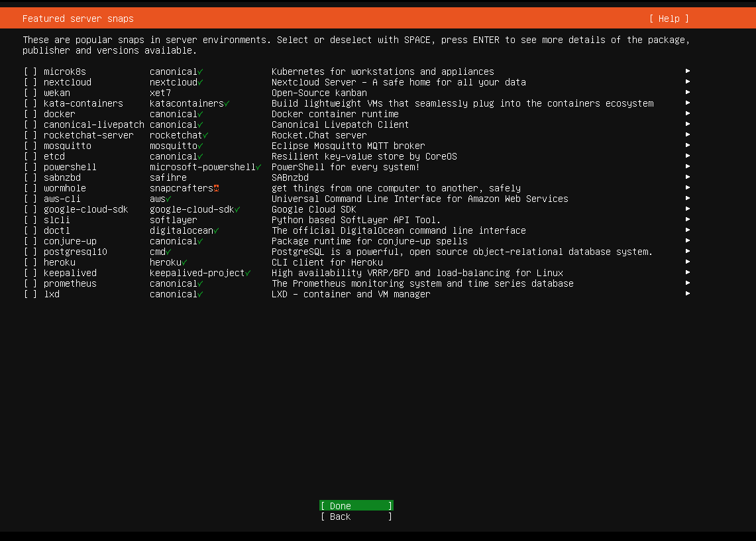Click 'Python based SoftLayer API Tool.' text

pyautogui.click(x=356, y=220)
